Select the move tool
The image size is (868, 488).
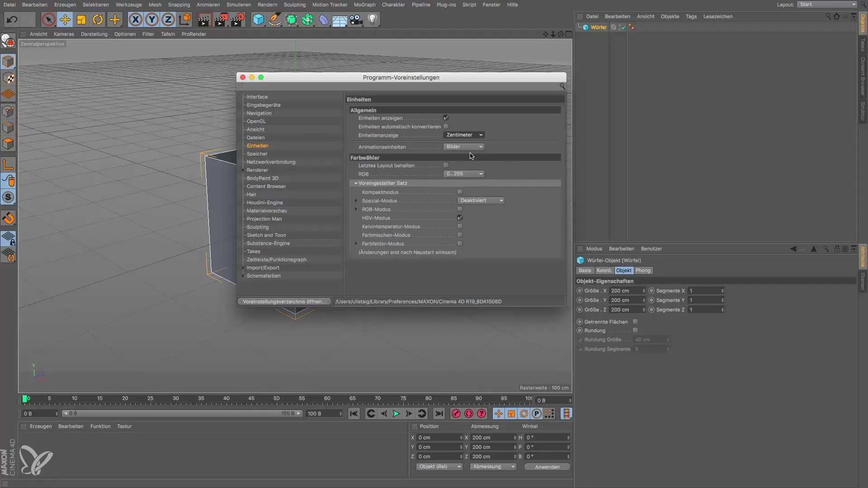[x=65, y=20]
